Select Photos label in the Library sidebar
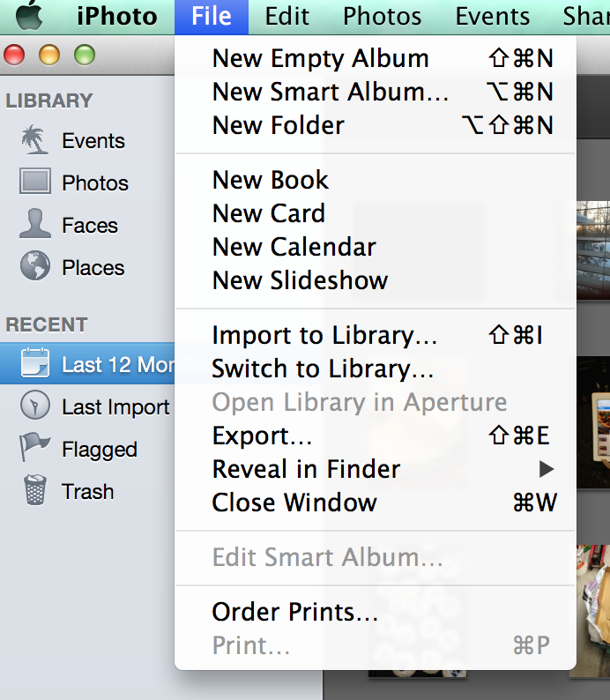Image resolution: width=610 pixels, height=700 pixels. (x=95, y=183)
